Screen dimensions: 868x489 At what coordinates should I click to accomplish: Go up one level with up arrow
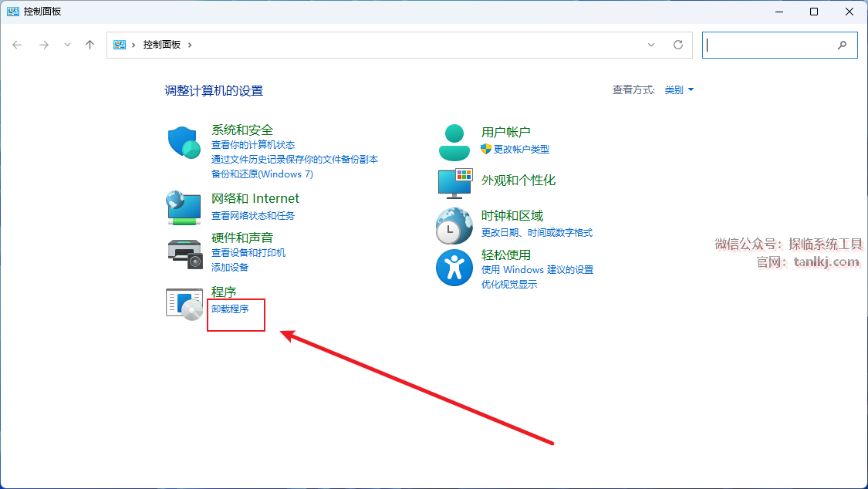click(90, 45)
